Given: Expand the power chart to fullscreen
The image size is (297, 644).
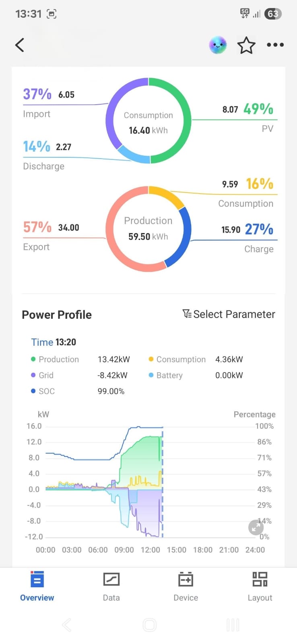Looking at the screenshot, I should click(256, 527).
